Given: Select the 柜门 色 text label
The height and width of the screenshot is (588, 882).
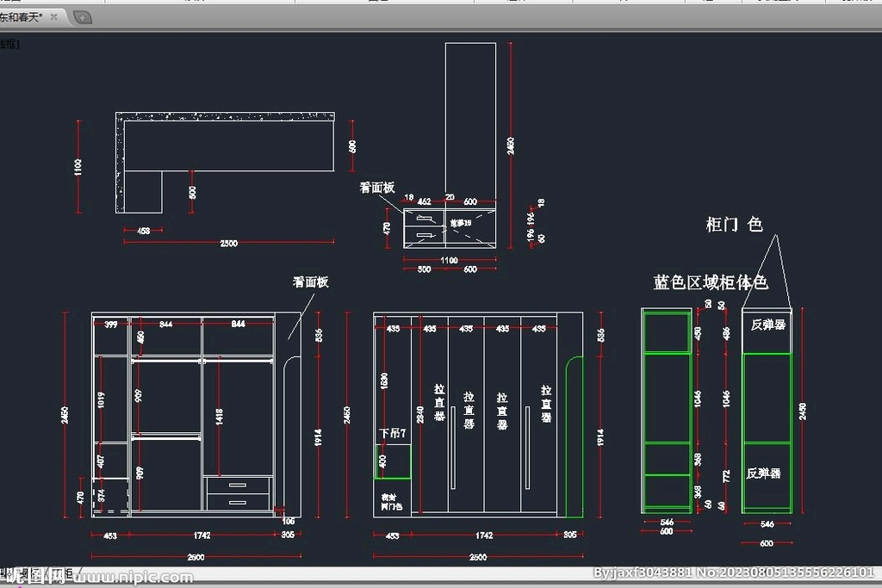Looking at the screenshot, I should point(734,225).
